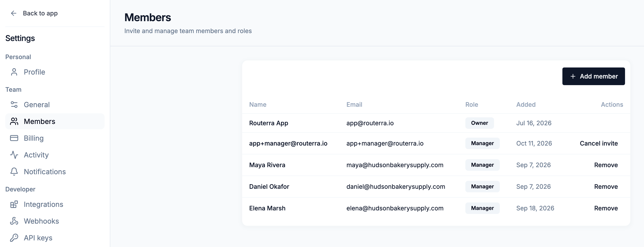Click the Added column header

point(526,105)
